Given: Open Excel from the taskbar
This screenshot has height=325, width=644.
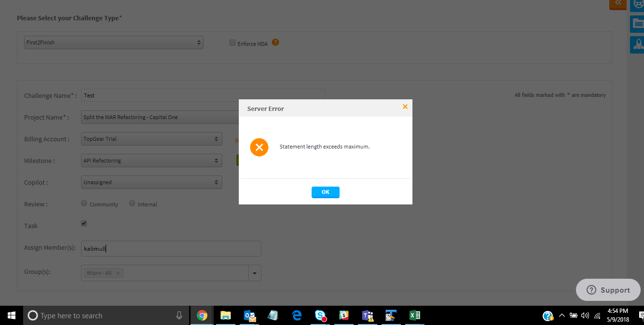Looking at the screenshot, I should point(414,315).
